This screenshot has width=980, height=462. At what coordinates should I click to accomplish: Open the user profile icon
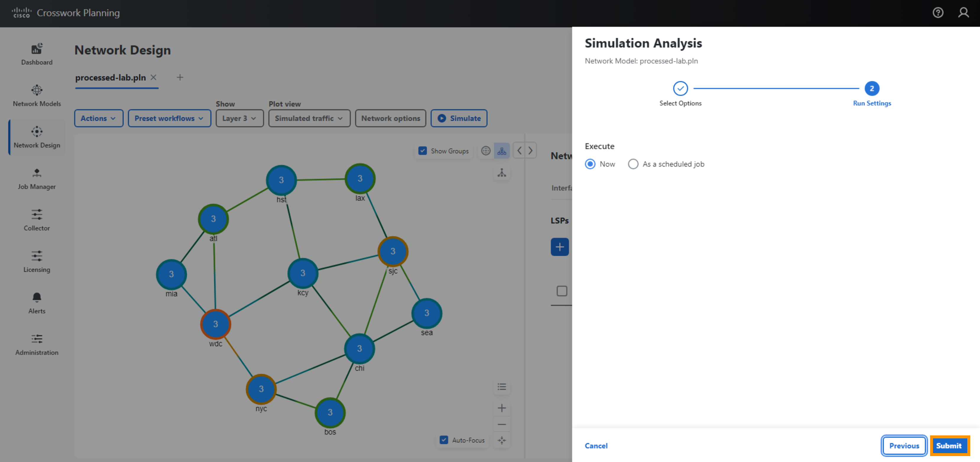[x=963, y=12]
